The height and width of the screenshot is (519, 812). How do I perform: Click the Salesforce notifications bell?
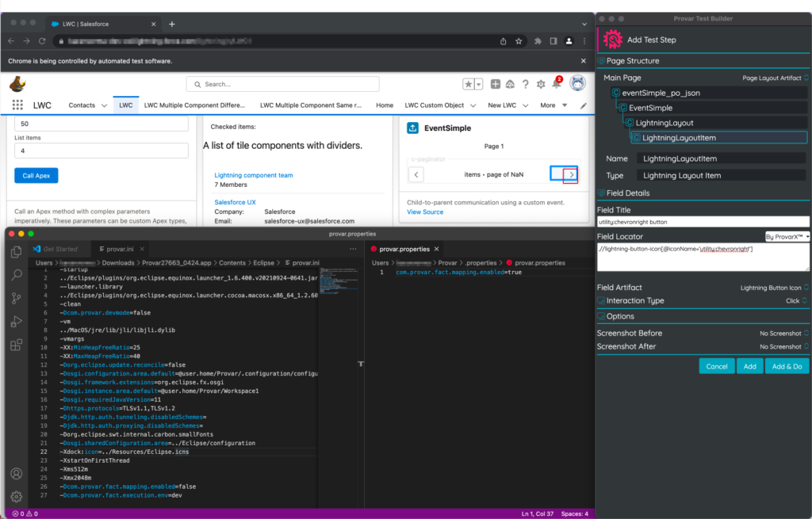(556, 84)
